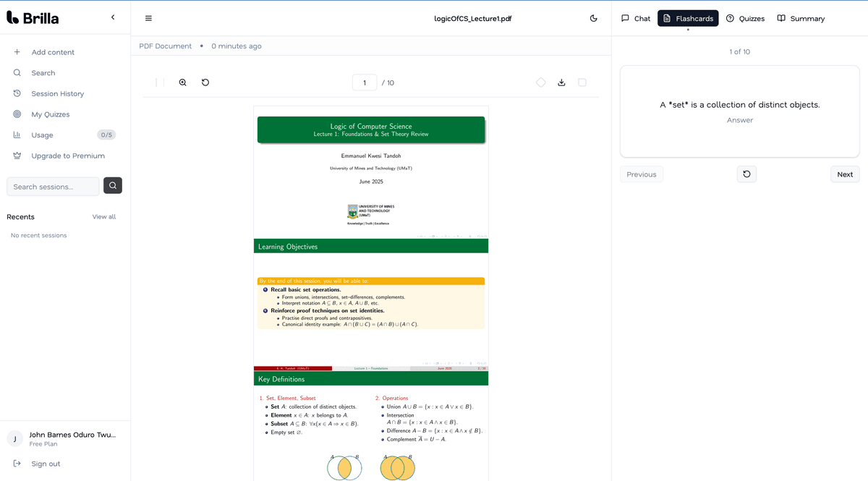This screenshot has width=868, height=481.
Task: Reset flashcards with the refresh button
Action: pyautogui.click(x=746, y=174)
